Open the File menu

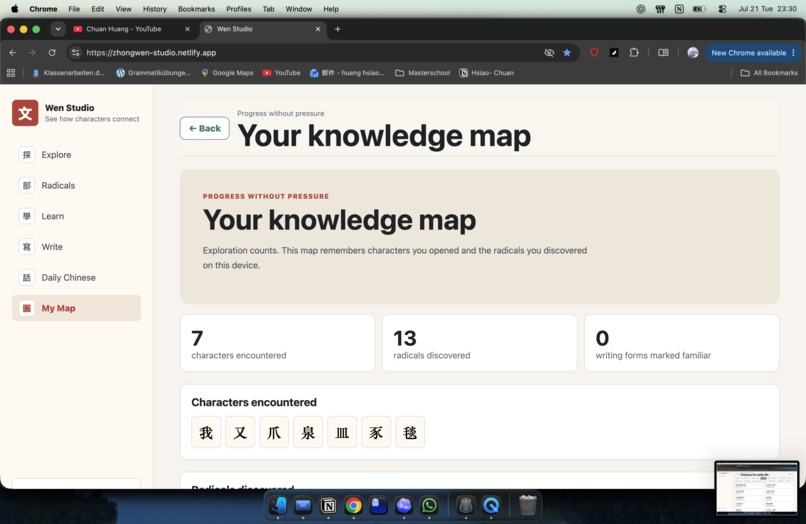click(x=74, y=9)
